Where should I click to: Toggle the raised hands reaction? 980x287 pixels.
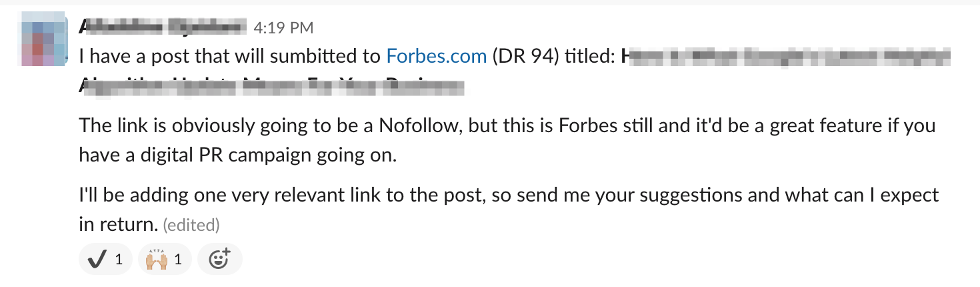165,259
